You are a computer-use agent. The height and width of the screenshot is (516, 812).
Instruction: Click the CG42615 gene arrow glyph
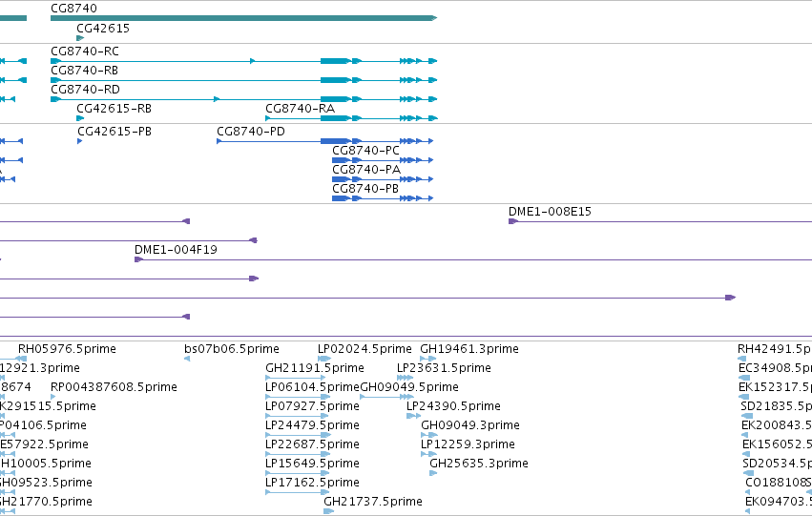(80, 38)
